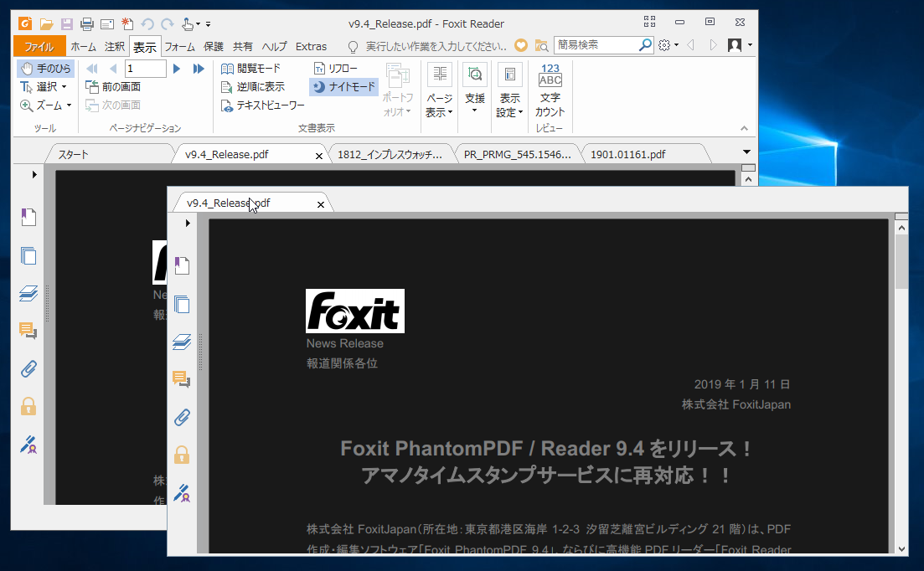Click the Save icon in quick access toolbar
The width and height of the screenshot is (924, 571).
tap(66, 24)
